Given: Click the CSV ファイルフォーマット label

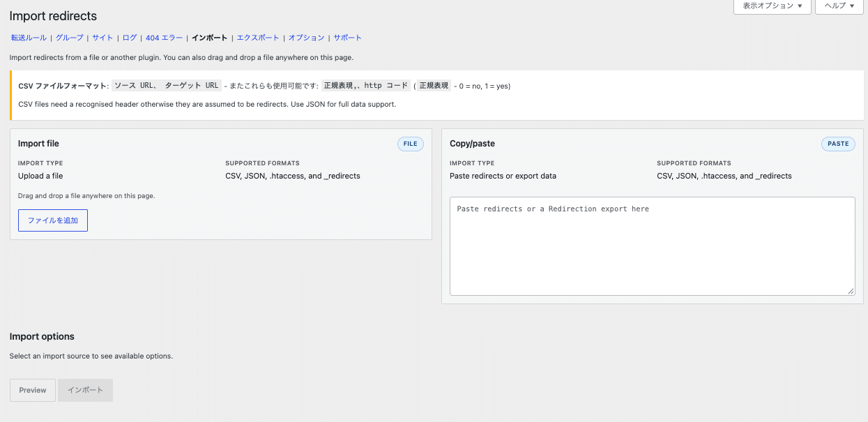Looking at the screenshot, I should pos(63,86).
